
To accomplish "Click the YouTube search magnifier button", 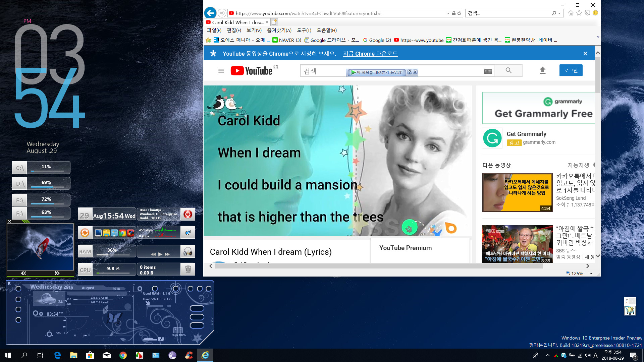I will pyautogui.click(x=509, y=70).
